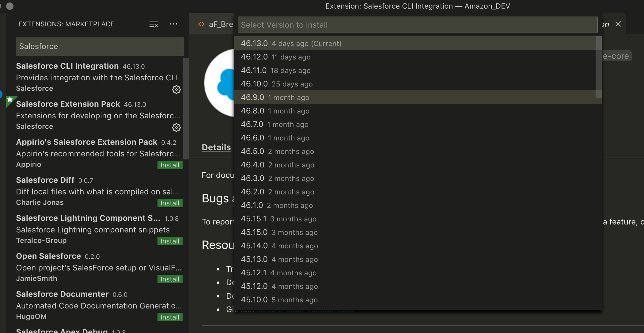Choose version 45.15.1

coord(418,219)
